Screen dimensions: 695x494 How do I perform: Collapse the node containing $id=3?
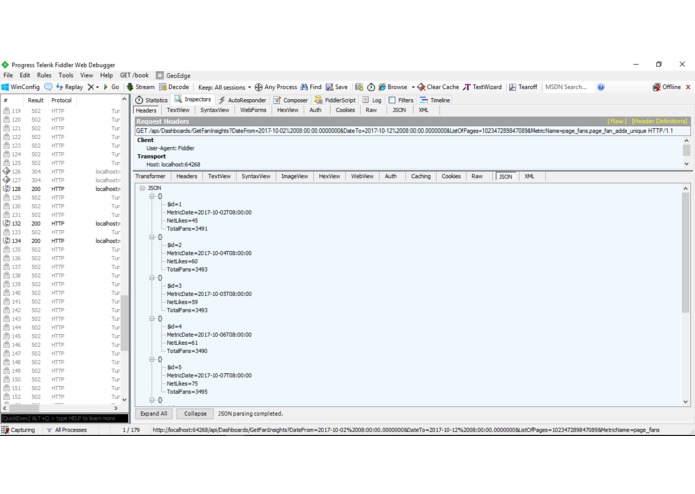[x=152, y=278]
